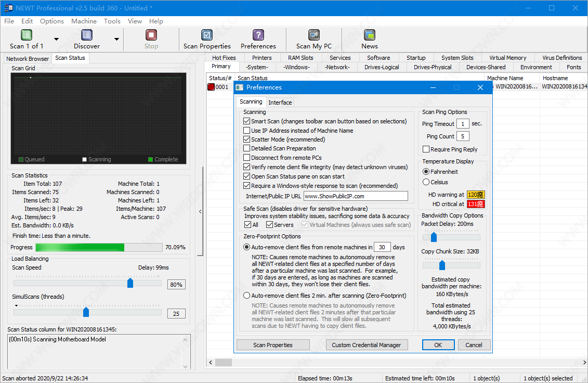Screen dimensions: 588x383
Task: Click the Scan 1 of 1 toolbar icon
Action: pyautogui.click(x=26, y=35)
